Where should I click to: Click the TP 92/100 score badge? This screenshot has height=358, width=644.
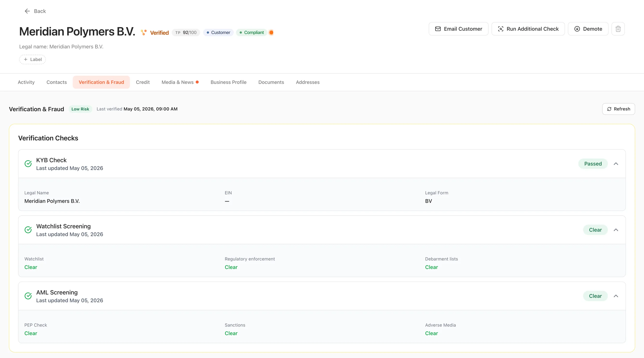[186, 32]
